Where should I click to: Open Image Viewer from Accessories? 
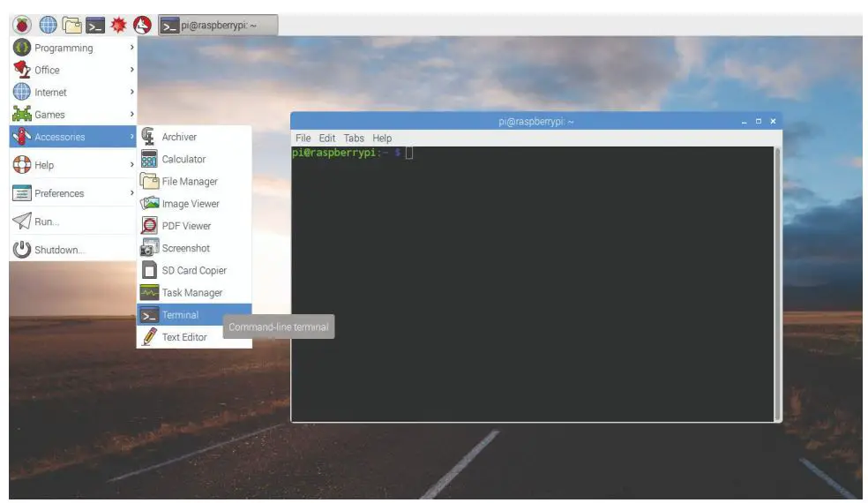click(x=194, y=203)
